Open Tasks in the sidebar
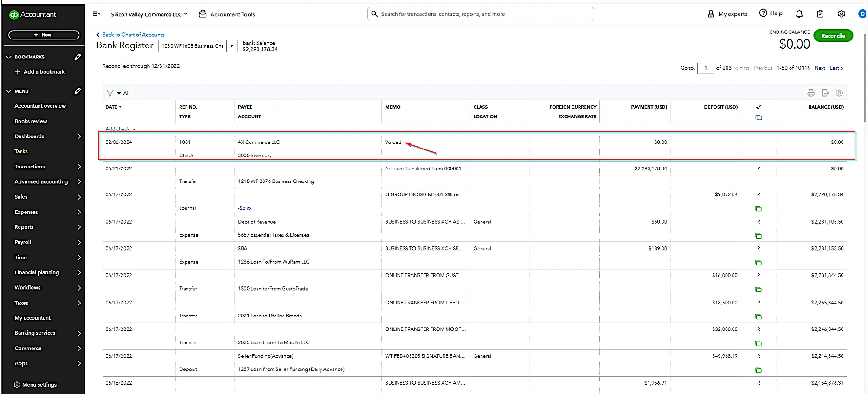Image resolution: width=868 pixels, height=394 pixels. (x=21, y=151)
